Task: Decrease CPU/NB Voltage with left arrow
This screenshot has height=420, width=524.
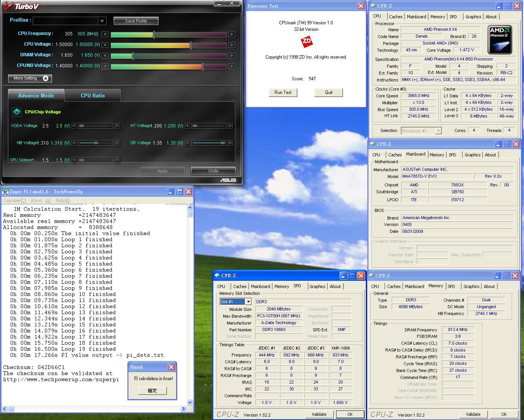Action: [x=105, y=66]
